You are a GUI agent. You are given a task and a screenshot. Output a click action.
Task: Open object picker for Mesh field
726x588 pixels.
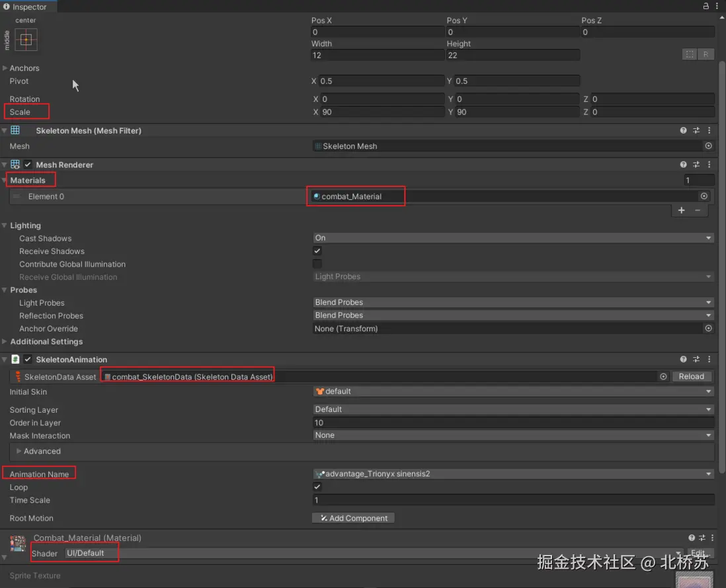(x=708, y=146)
